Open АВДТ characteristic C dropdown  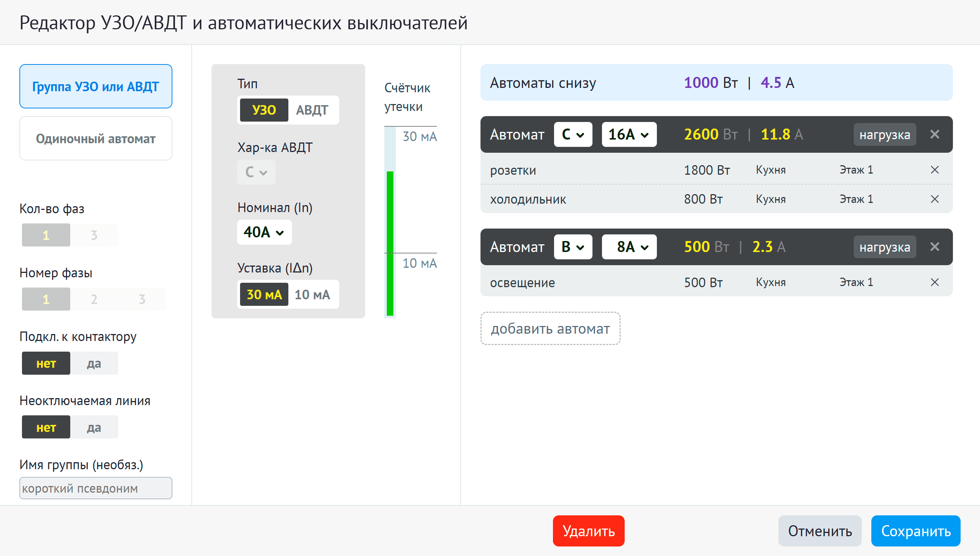256,172
